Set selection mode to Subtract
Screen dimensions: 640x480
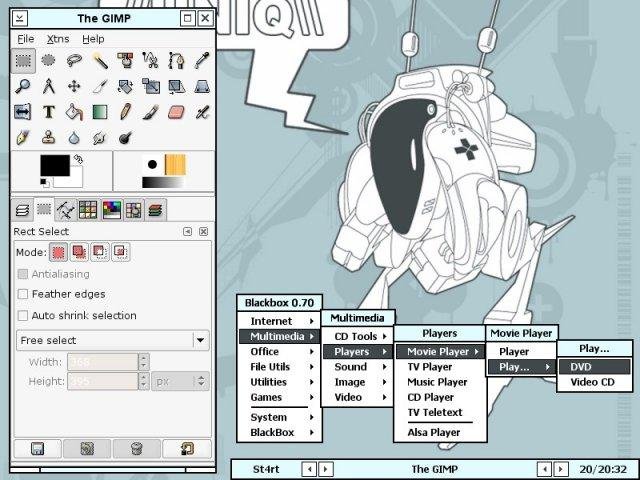point(100,252)
